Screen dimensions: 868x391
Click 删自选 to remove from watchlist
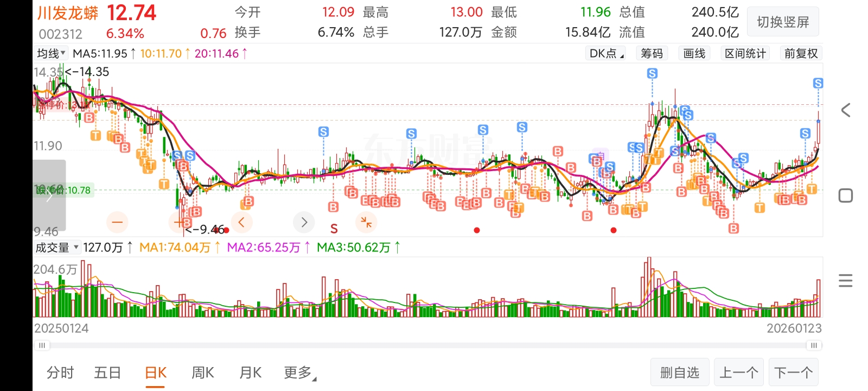(x=680, y=373)
